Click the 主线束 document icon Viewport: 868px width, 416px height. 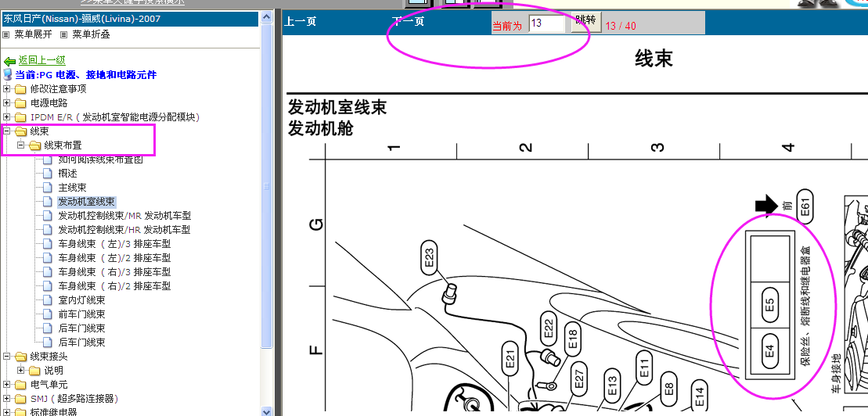tap(47, 188)
